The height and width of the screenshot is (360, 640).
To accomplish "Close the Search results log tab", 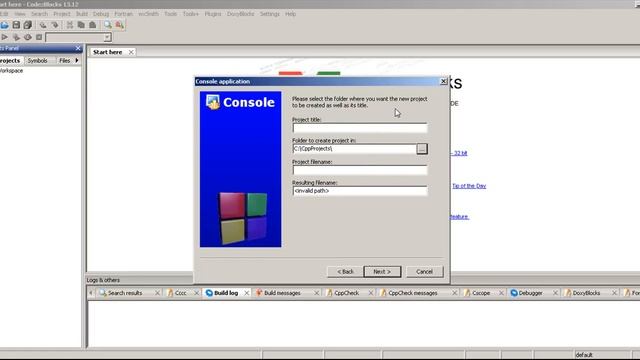I will pos(157,293).
